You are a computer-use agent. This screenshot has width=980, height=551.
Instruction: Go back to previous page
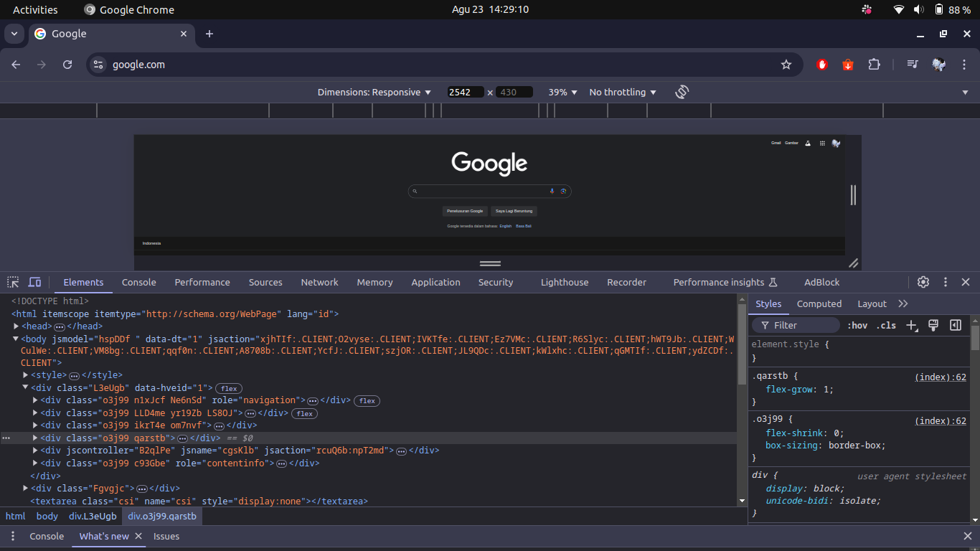[x=16, y=65]
